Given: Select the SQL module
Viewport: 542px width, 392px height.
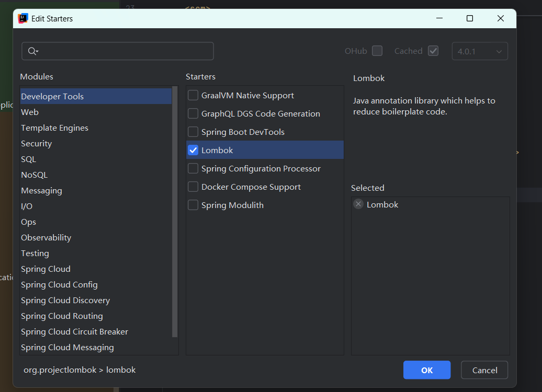Looking at the screenshot, I should [x=96, y=159].
